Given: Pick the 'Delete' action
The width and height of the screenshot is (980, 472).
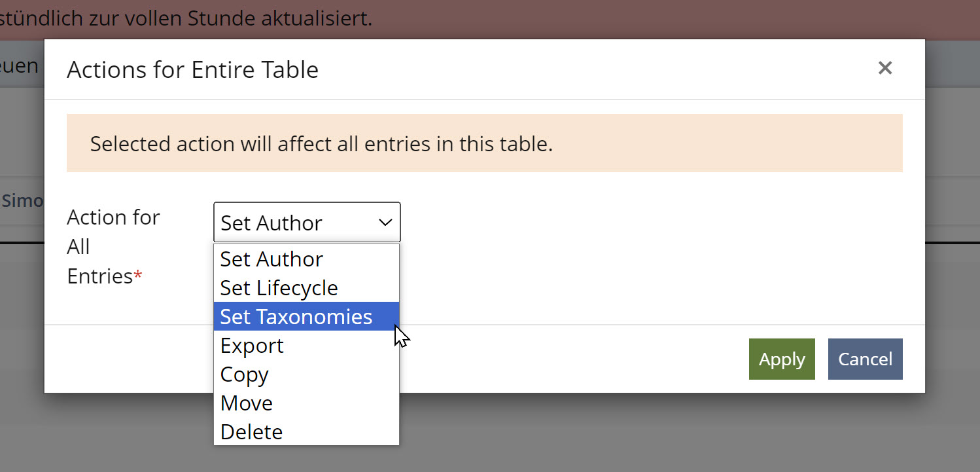Looking at the screenshot, I should (x=251, y=432).
